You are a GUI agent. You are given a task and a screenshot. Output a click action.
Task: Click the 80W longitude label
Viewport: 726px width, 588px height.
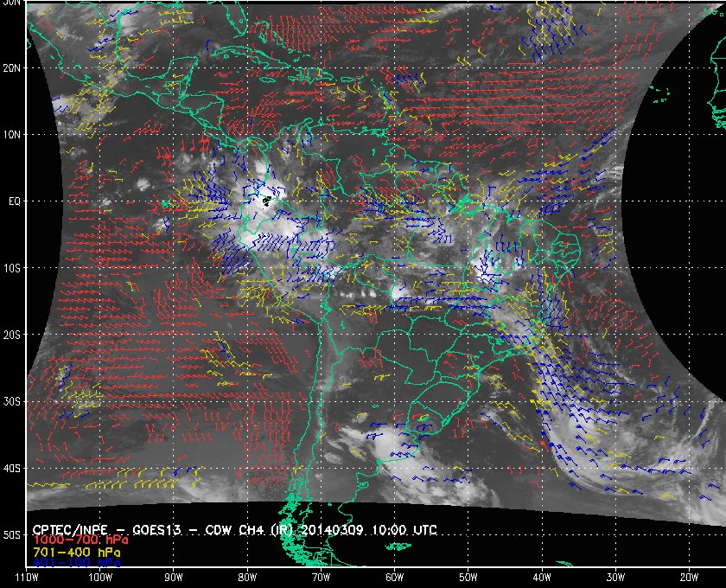247,578
